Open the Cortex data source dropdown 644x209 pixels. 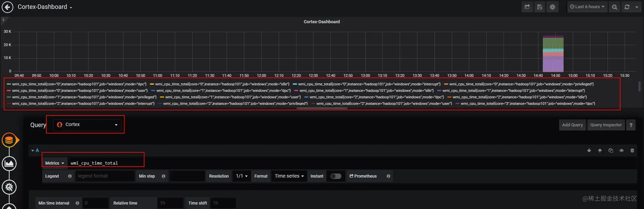(x=88, y=125)
